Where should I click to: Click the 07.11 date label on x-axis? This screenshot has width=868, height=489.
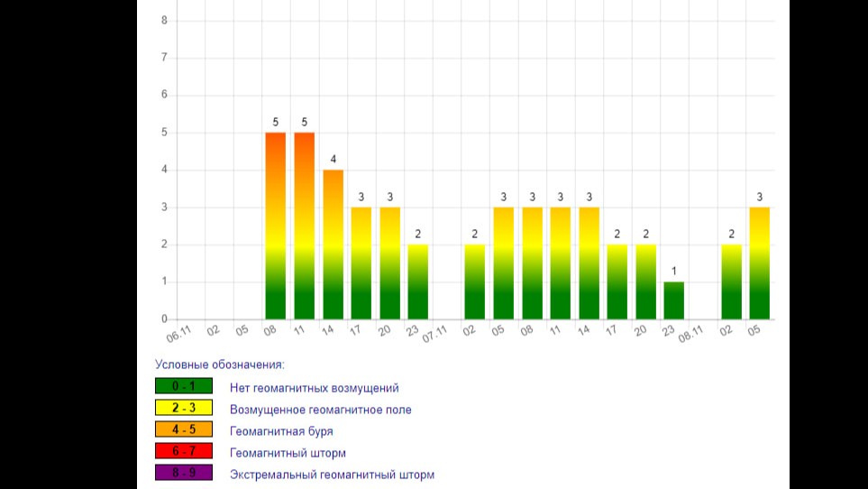point(435,335)
